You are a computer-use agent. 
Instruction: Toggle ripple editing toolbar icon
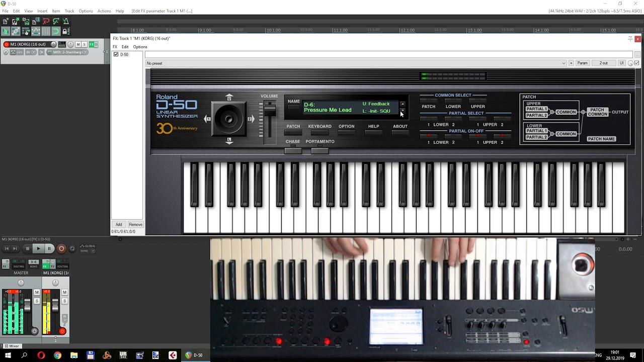point(26,31)
